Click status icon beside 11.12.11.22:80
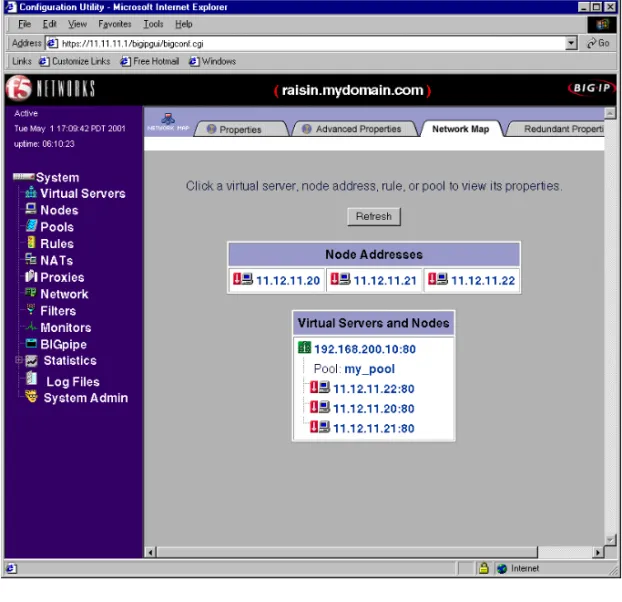The image size is (622, 602). (320, 387)
